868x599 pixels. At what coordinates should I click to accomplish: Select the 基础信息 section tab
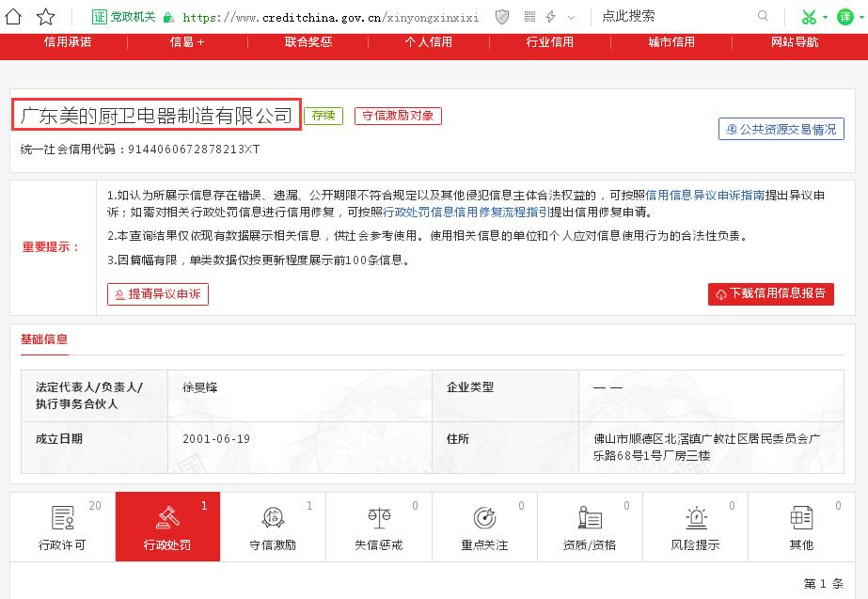click(x=44, y=339)
